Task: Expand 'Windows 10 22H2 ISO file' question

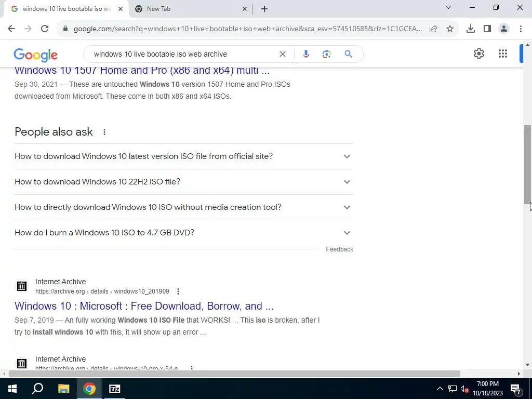Action: [x=184, y=182]
